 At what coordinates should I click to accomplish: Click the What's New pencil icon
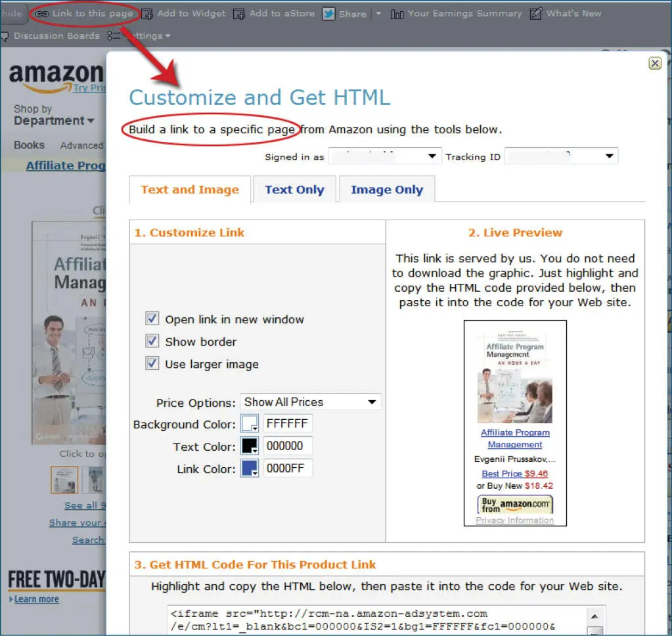pyautogui.click(x=536, y=14)
